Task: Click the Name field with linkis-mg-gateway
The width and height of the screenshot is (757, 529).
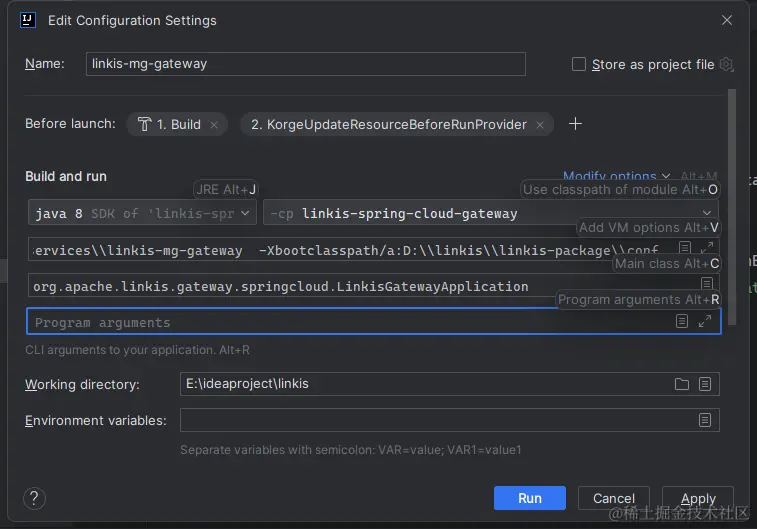Action: tap(305, 64)
